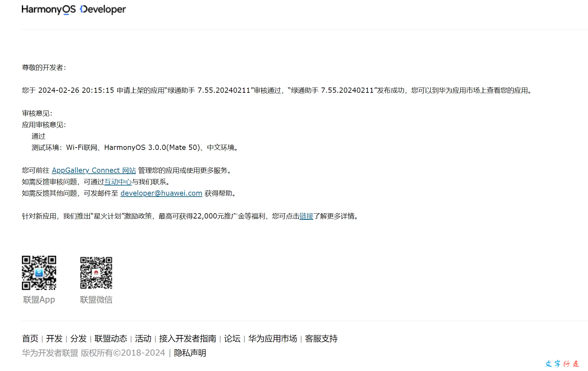Click the 通过 review result text

point(38,136)
